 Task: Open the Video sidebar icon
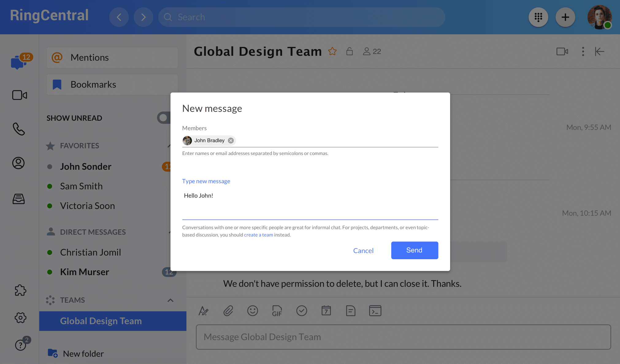pyautogui.click(x=19, y=95)
